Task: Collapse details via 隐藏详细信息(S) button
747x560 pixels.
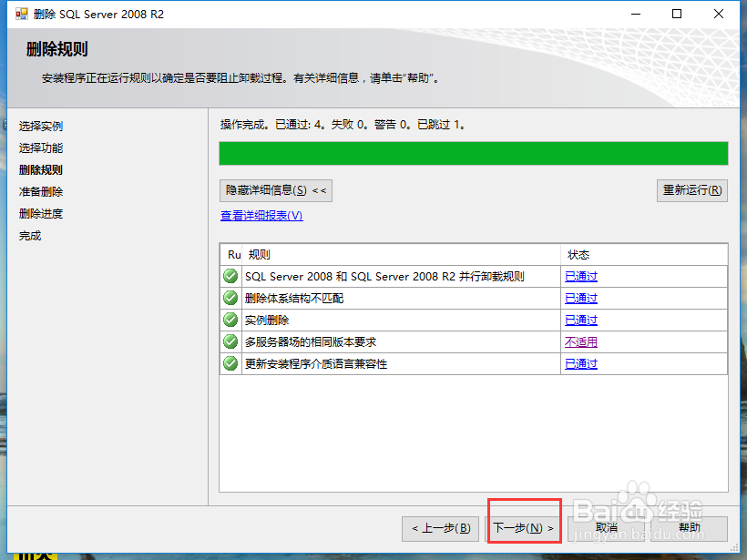Action: click(274, 190)
